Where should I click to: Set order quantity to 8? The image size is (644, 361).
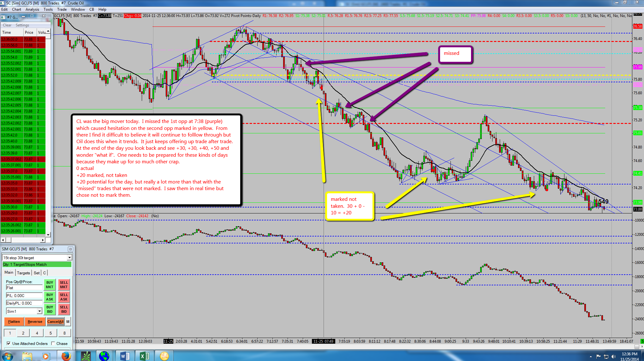point(64,333)
